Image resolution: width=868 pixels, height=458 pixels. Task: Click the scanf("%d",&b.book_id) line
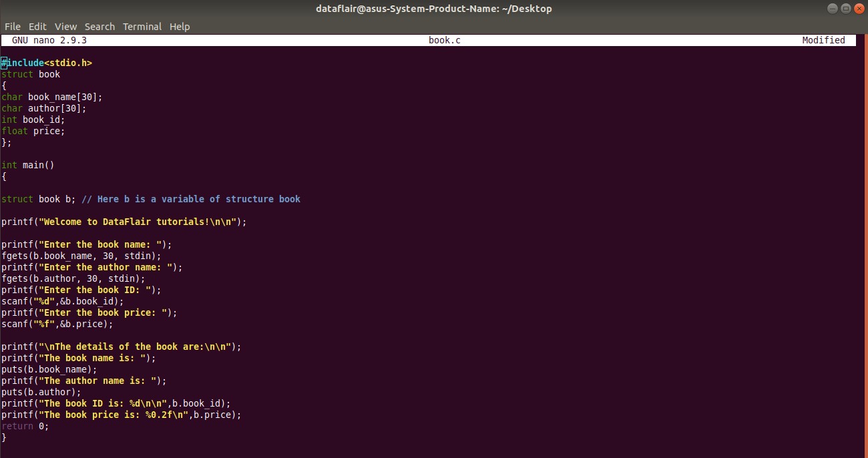point(63,301)
